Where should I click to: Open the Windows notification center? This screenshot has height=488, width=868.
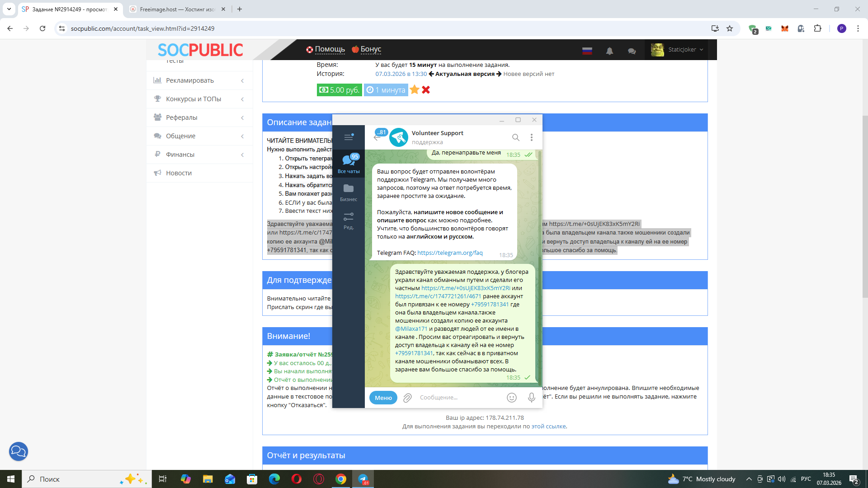(854, 479)
